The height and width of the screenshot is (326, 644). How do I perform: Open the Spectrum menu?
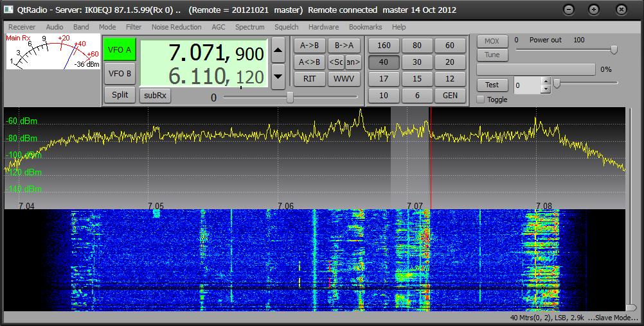[x=250, y=27]
